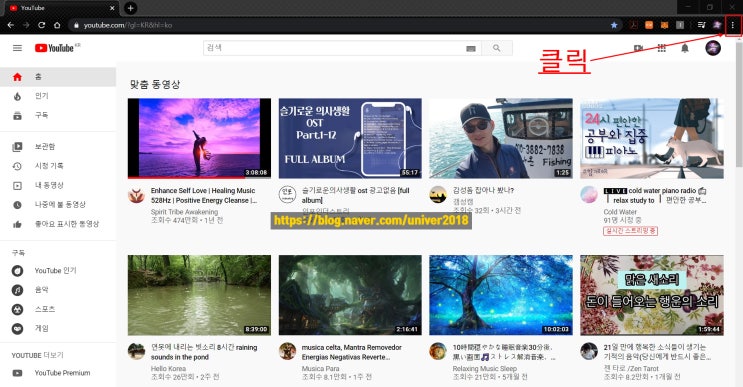Image resolution: width=743 pixels, height=387 pixels.
Task: Click the browser back arrow
Action: point(10,25)
